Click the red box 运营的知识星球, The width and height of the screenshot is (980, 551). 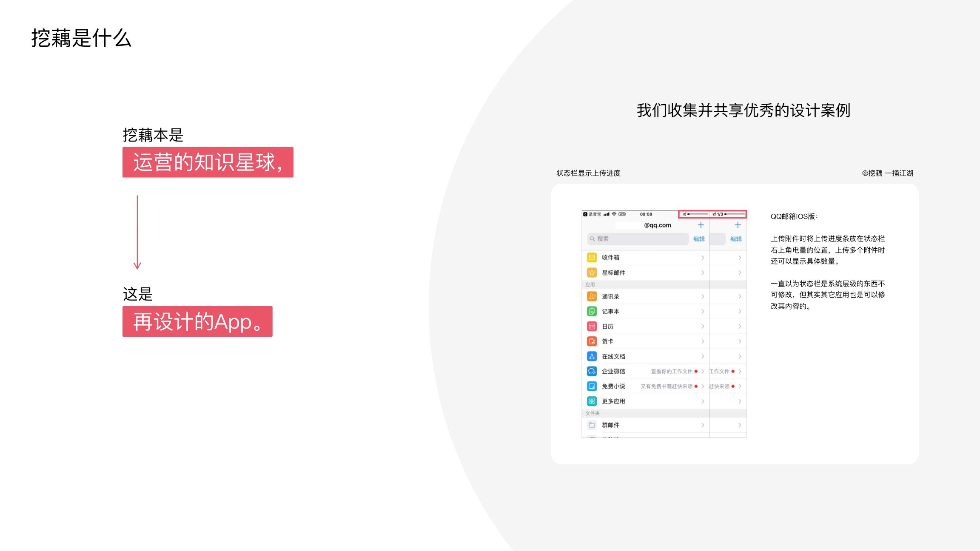pyautogui.click(x=208, y=162)
